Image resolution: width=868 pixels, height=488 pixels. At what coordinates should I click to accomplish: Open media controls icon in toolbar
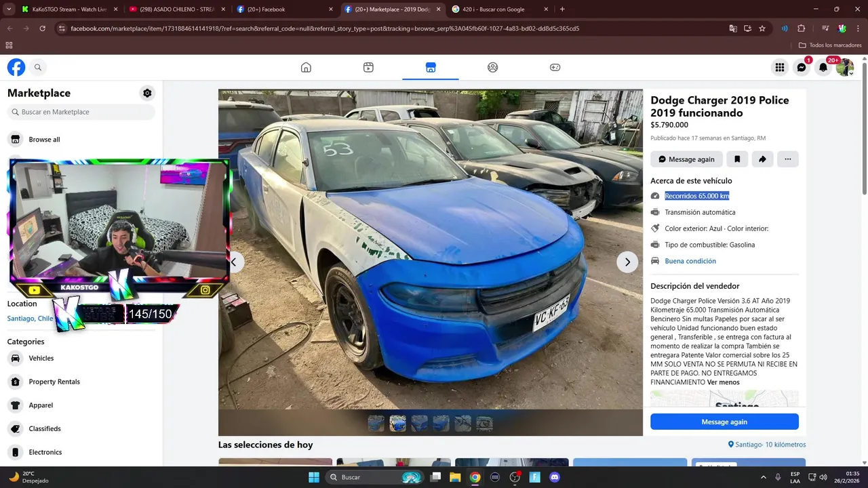[825, 28]
